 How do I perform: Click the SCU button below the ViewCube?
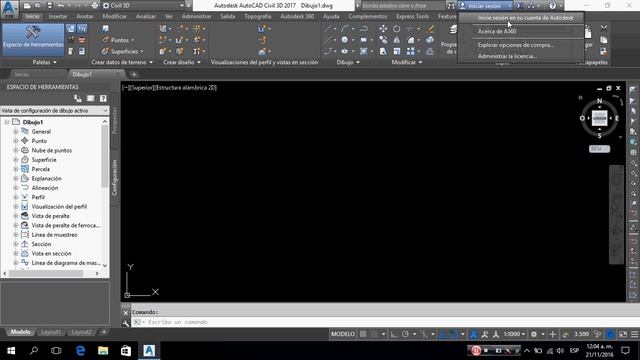(599, 149)
